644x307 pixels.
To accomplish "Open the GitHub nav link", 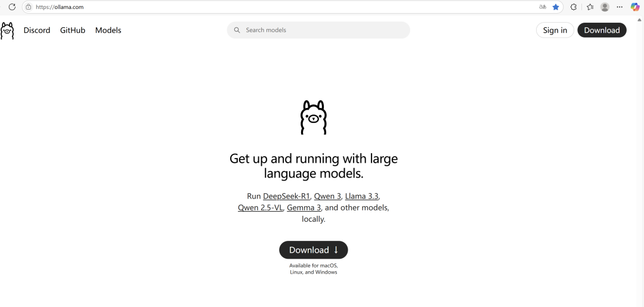I will coord(73,30).
